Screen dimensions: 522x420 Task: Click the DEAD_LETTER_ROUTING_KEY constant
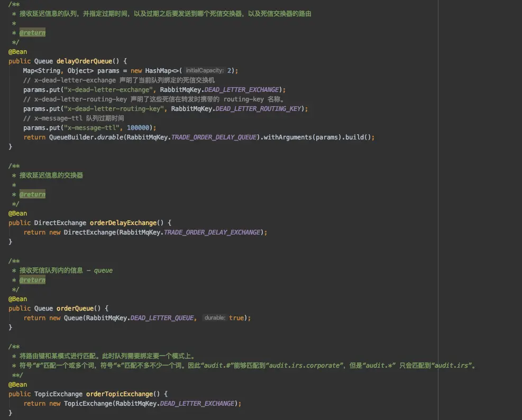click(x=258, y=109)
